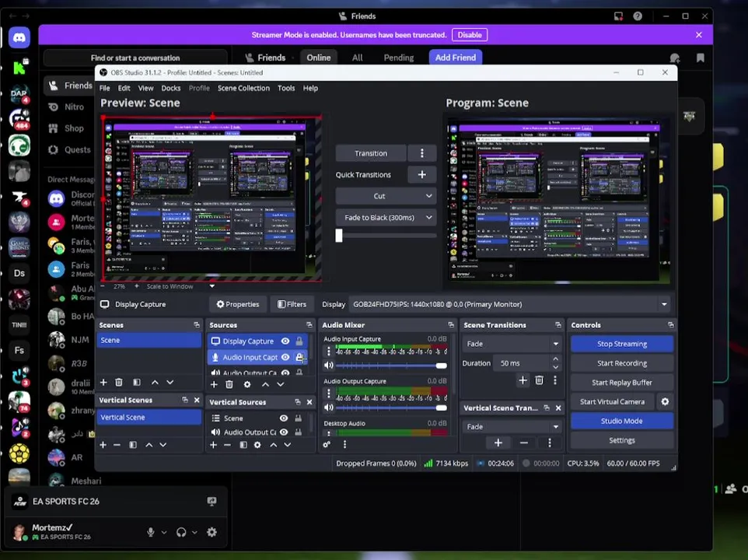Viewport: 748px width, 560px height.
Task: Open Discord inbox icon in title bar
Action: click(x=618, y=16)
